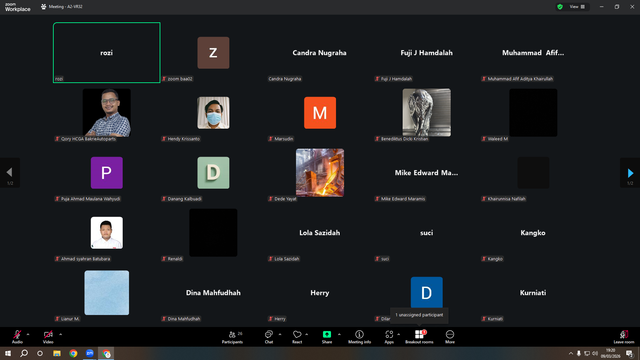Select Dina Mahfudhah's tile
Viewport: 640px width, 360px height.
(x=213, y=293)
